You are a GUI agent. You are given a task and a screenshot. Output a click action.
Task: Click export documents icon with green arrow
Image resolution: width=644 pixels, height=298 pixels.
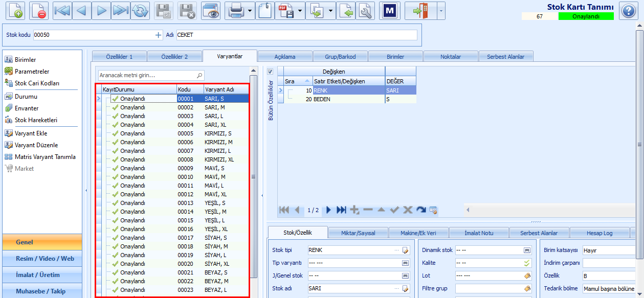pos(317,11)
